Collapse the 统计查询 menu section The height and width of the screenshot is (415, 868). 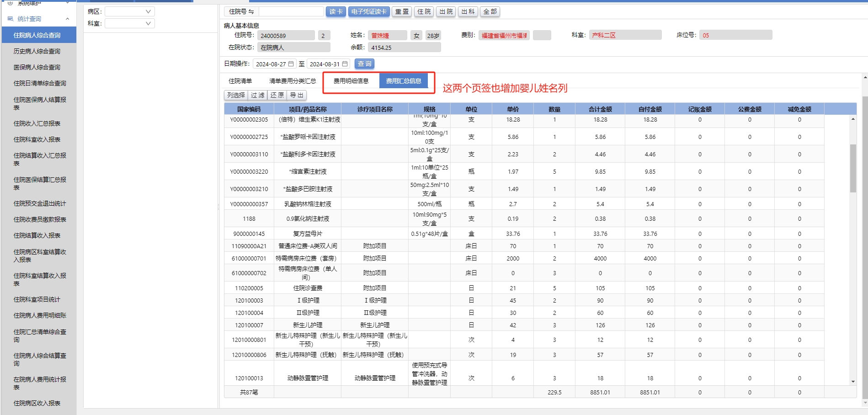click(x=68, y=19)
